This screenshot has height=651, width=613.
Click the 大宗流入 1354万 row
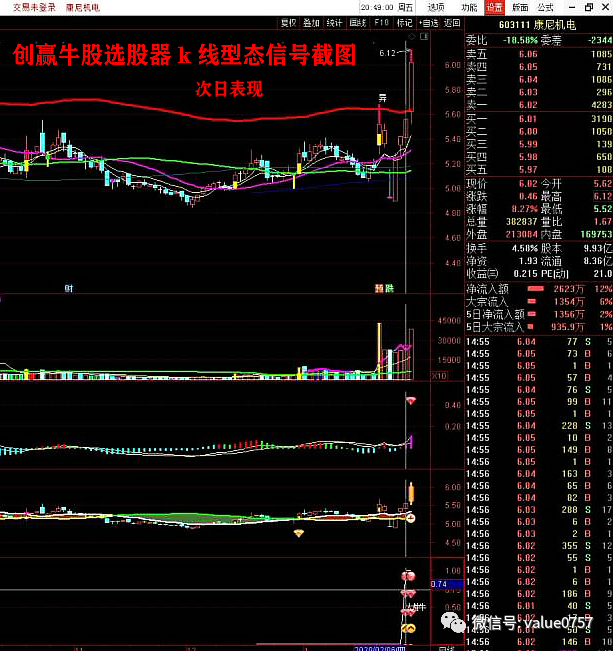(539, 301)
